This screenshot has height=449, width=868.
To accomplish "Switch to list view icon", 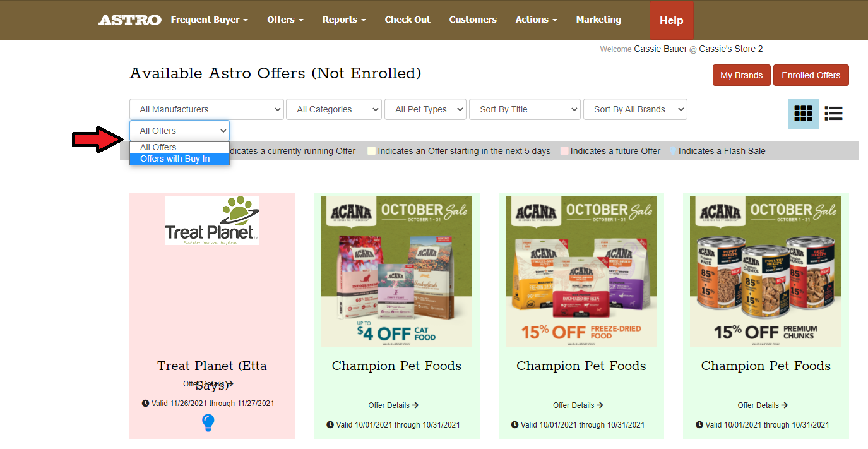I will click(833, 114).
